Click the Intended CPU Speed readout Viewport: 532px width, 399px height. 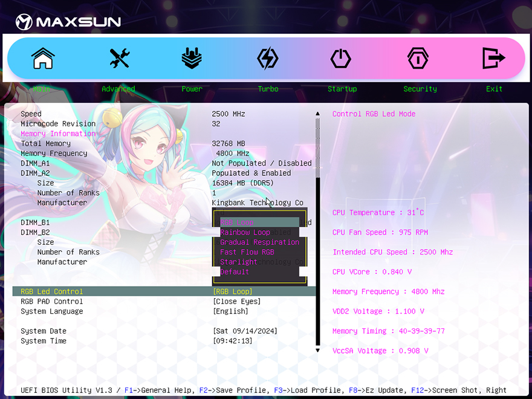tap(392, 252)
